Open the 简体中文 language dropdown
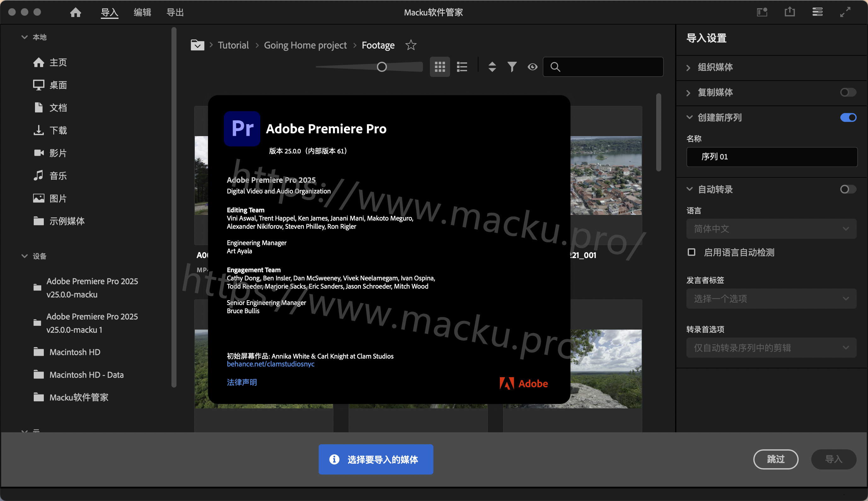The image size is (868, 501). (771, 229)
